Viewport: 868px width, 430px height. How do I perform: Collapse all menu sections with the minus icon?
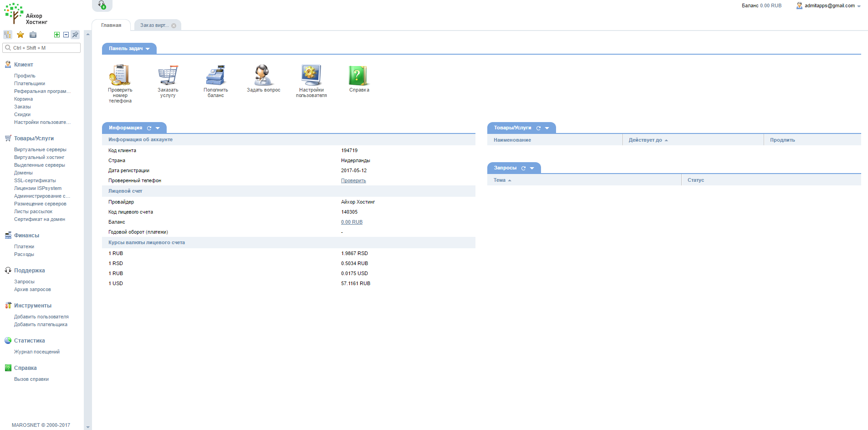coord(66,35)
